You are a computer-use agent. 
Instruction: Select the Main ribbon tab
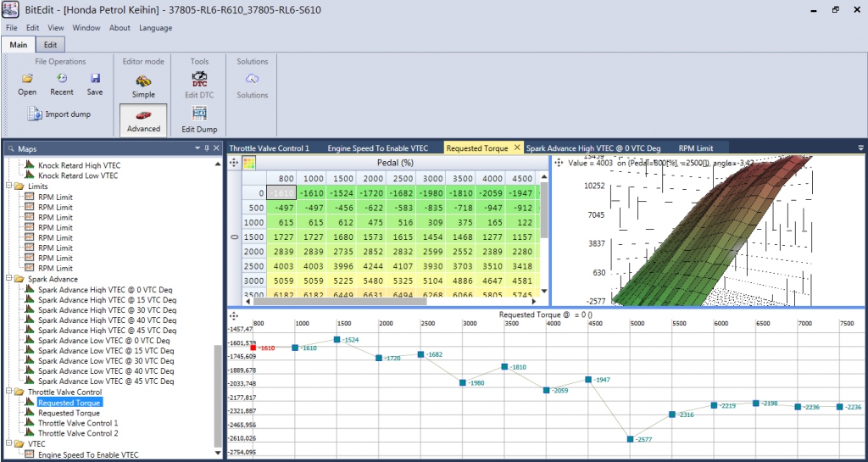[x=19, y=45]
